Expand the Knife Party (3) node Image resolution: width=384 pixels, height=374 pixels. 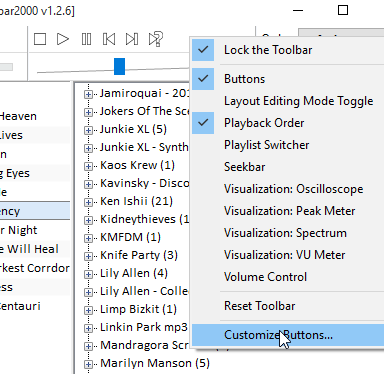(88, 256)
